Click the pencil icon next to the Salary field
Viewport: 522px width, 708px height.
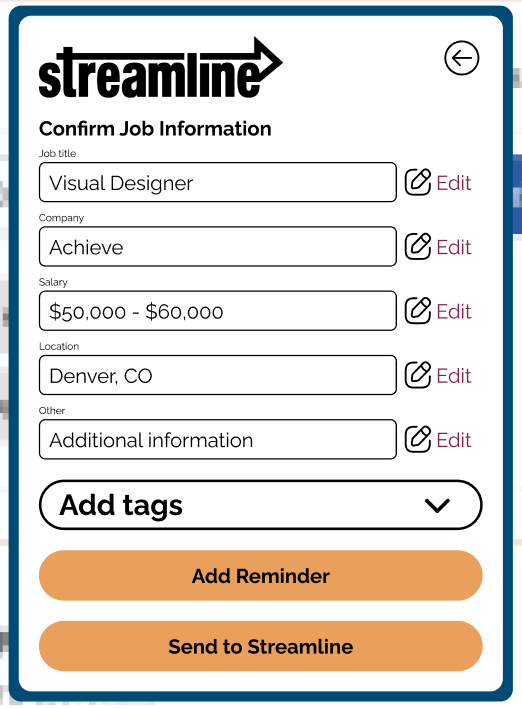pos(418,310)
